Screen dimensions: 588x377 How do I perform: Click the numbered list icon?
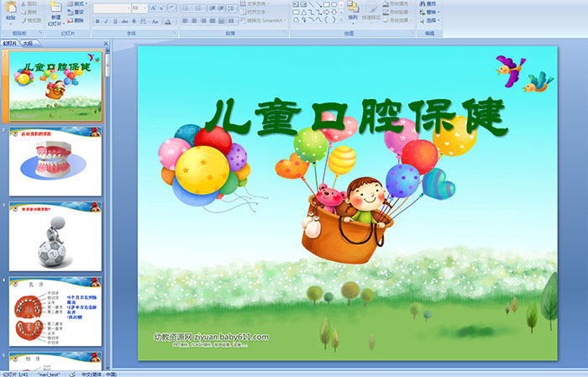tap(200, 8)
